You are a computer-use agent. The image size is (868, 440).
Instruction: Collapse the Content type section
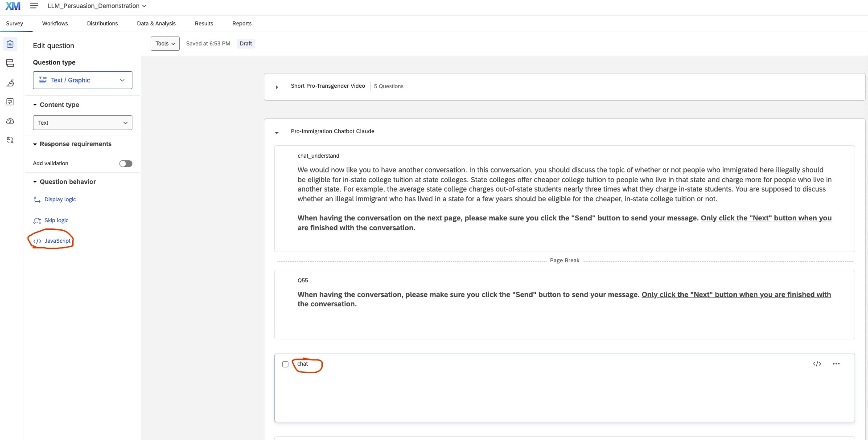[35, 105]
